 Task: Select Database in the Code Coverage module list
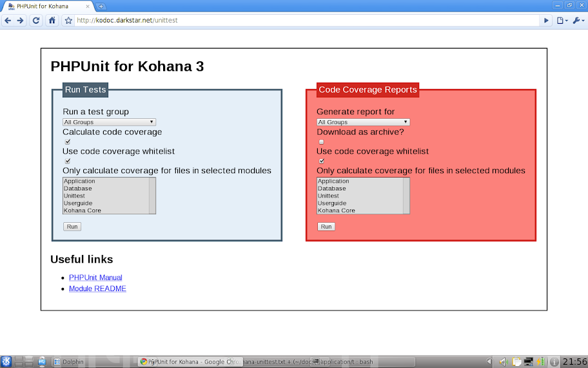point(360,189)
